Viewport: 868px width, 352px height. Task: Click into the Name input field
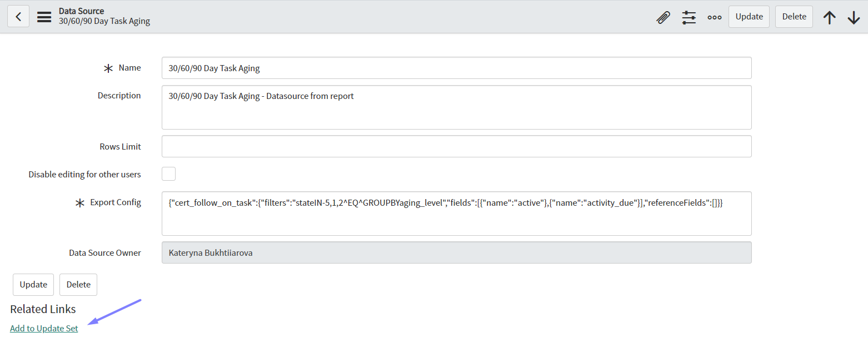click(x=456, y=68)
